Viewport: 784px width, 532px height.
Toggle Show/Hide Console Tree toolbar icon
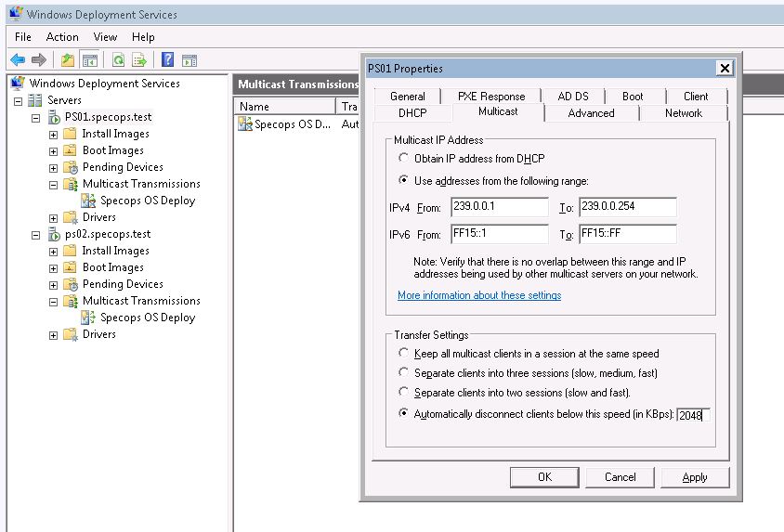coord(89,61)
